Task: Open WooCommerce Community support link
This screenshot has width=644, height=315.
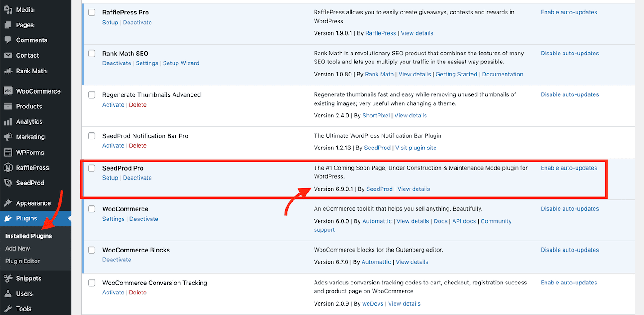Action: pos(413,225)
